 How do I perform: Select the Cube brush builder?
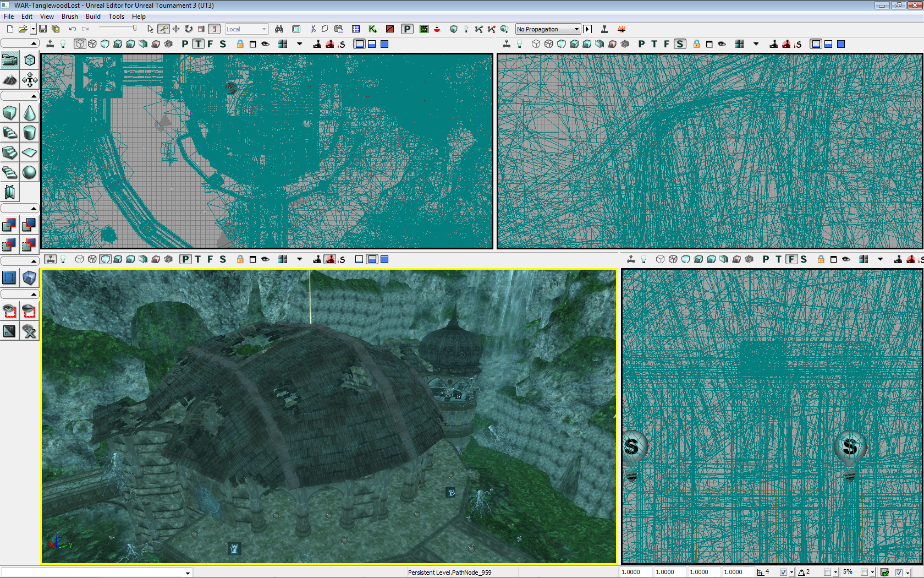pyautogui.click(x=10, y=113)
